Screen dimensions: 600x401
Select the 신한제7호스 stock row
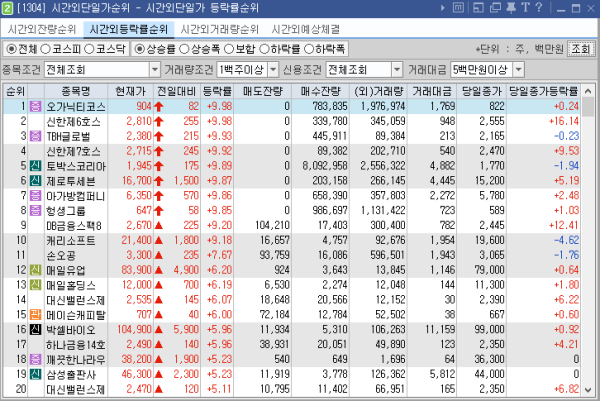[x=292, y=151]
